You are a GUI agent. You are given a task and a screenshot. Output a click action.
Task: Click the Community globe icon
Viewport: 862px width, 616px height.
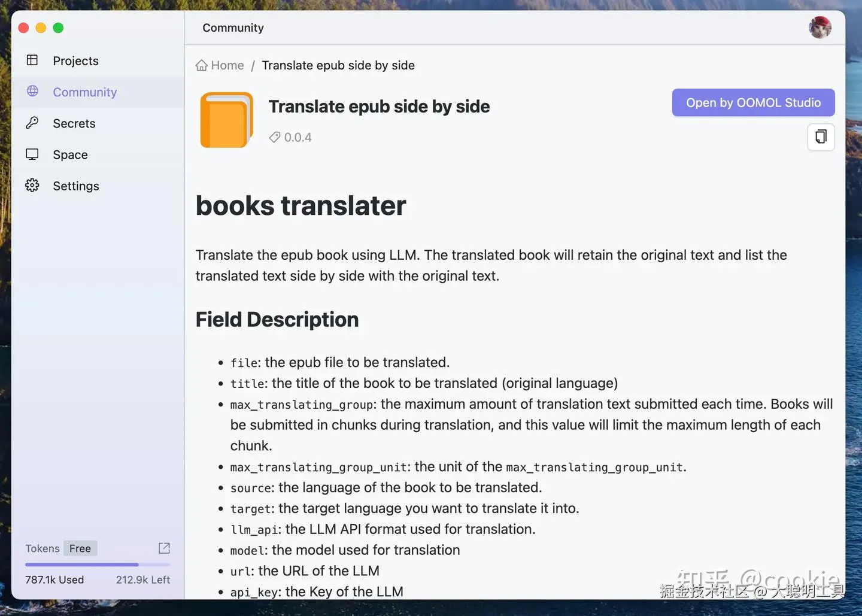pyautogui.click(x=32, y=92)
